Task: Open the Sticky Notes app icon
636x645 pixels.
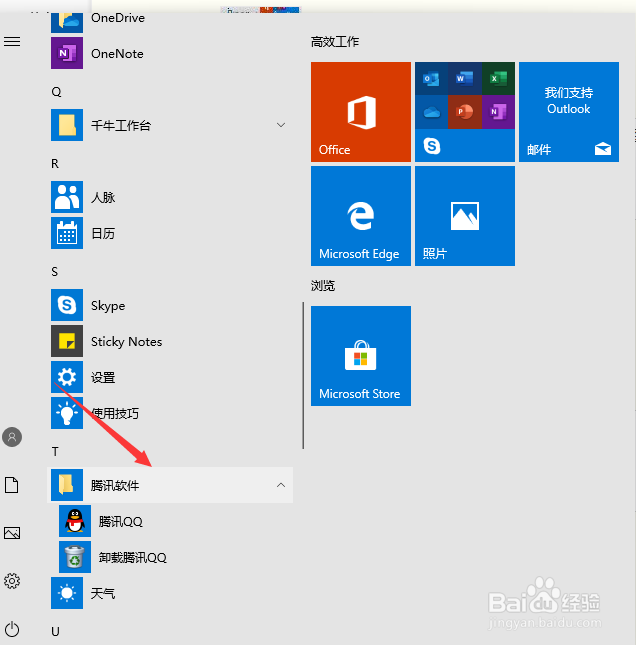Action: tap(67, 341)
